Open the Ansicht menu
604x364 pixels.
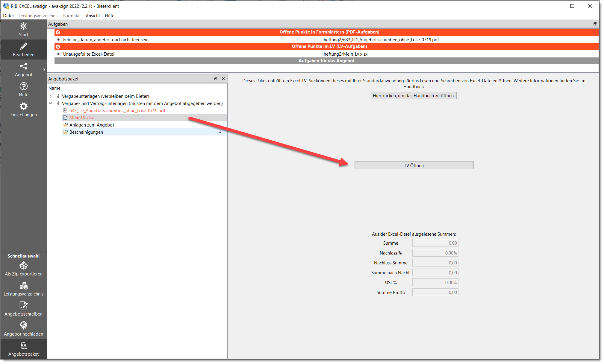pyautogui.click(x=93, y=16)
